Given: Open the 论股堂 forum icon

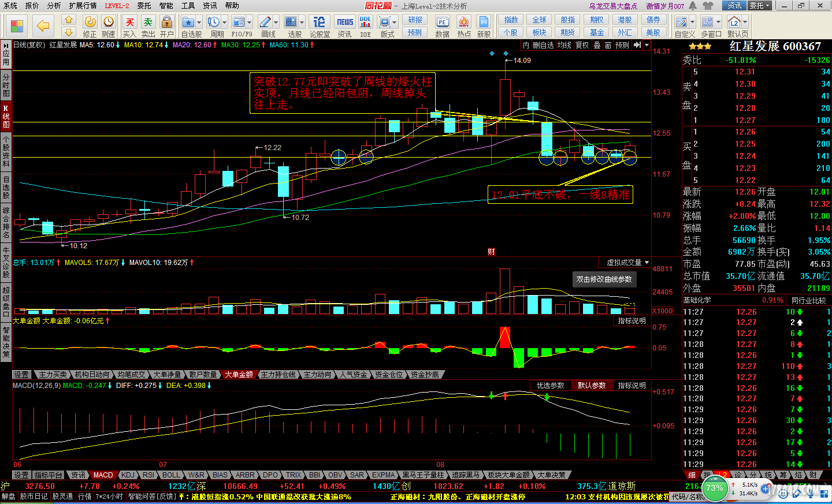Looking at the screenshot, I should (x=320, y=26).
